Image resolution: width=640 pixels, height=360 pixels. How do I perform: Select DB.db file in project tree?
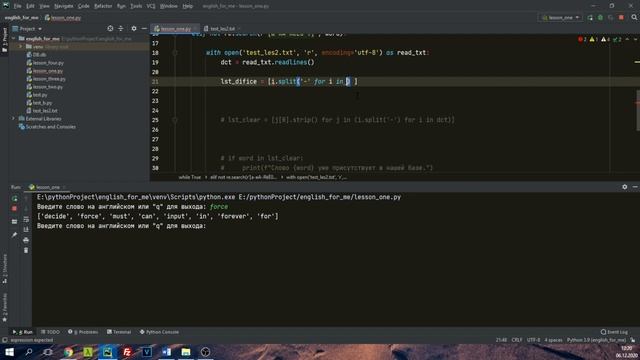(39, 55)
